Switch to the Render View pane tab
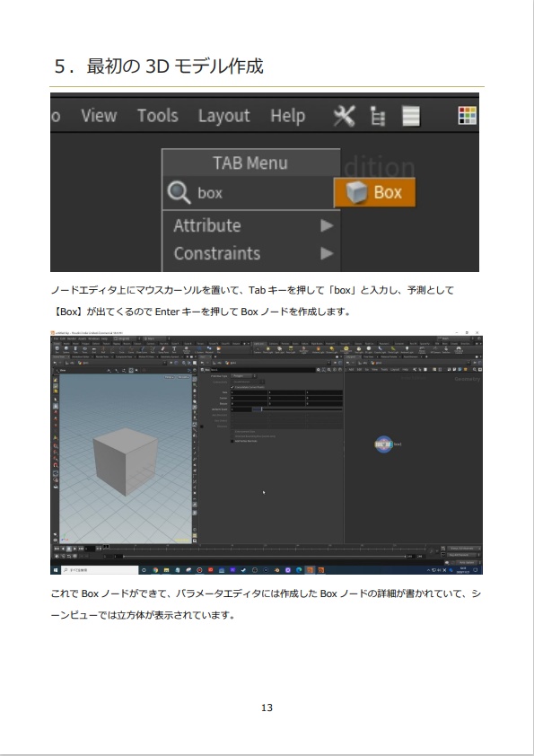The image size is (534, 756). pos(102,356)
